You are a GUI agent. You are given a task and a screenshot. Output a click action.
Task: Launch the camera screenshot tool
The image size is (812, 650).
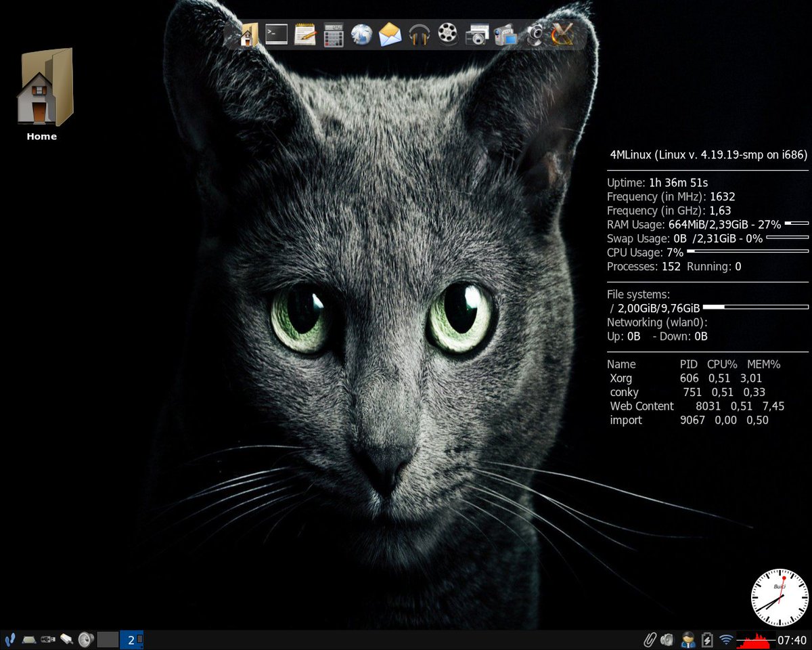click(x=476, y=34)
